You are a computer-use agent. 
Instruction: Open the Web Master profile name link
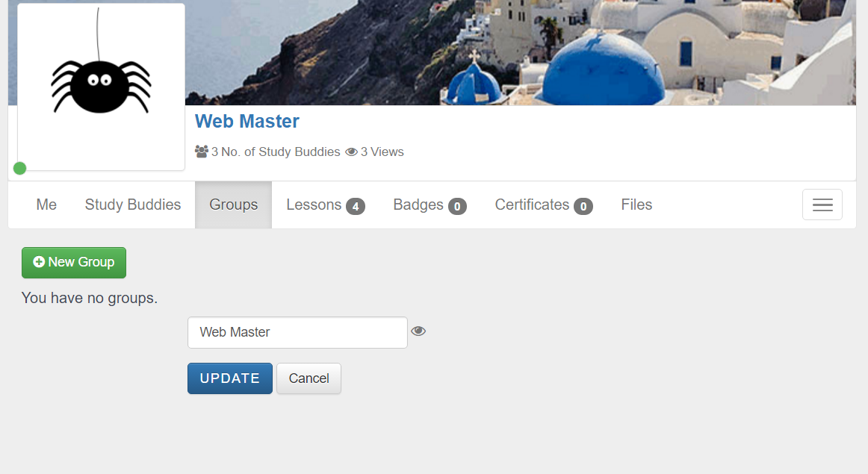click(247, 121)
